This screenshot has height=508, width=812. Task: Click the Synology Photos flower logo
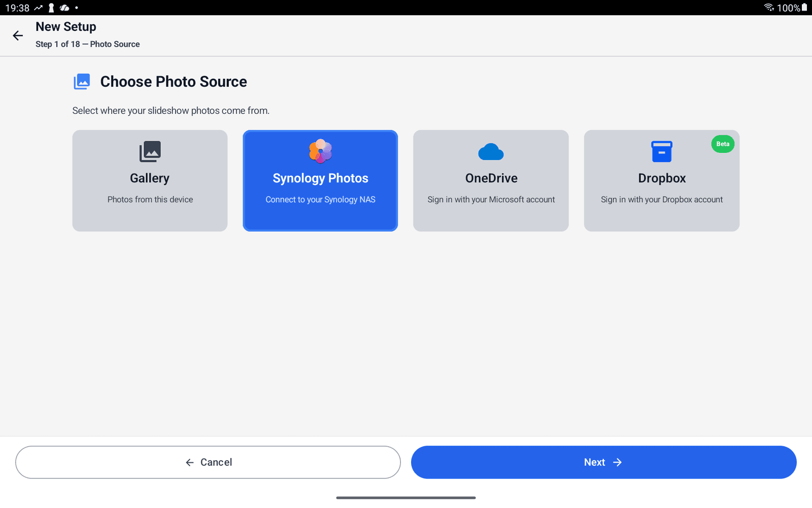[x=320, y=151]
